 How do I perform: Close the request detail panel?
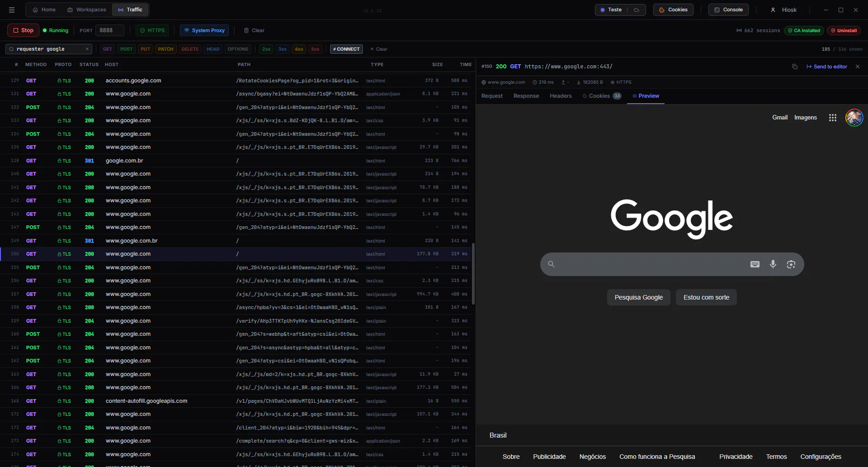(x=858, y=67)
